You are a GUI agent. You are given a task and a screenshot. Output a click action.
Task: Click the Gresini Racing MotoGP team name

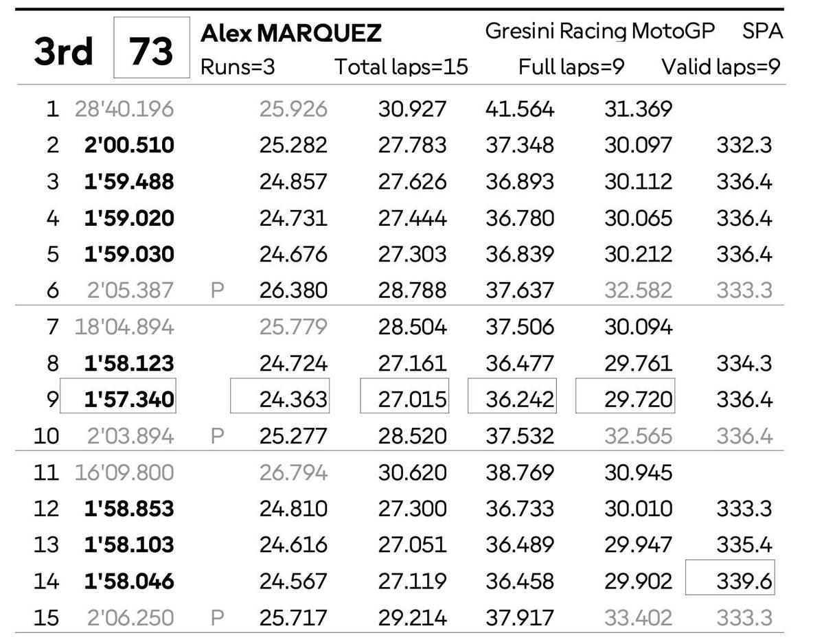pos(599,31)
